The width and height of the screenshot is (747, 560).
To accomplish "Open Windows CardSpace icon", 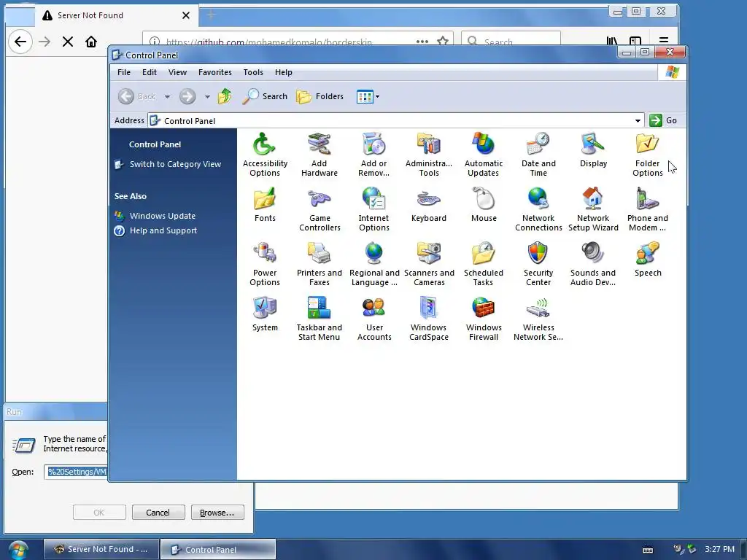I will tap(429, 319).
